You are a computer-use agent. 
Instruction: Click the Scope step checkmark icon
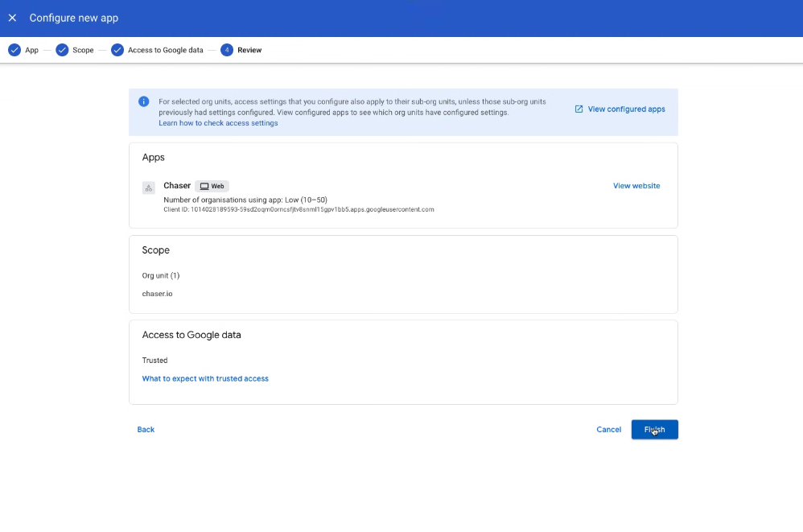[62, 49]
